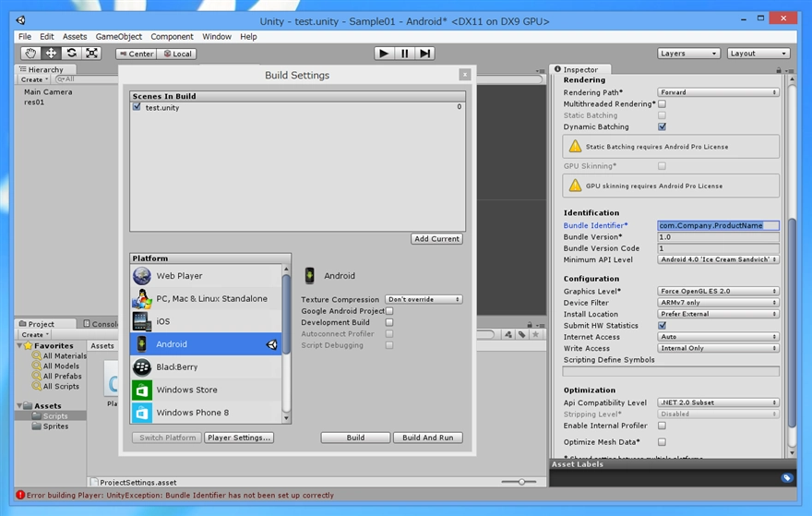Open Install Location dropdown
The height and width of the screenshot is (516, 812).
pyautogui.click(x=718, y=314)
